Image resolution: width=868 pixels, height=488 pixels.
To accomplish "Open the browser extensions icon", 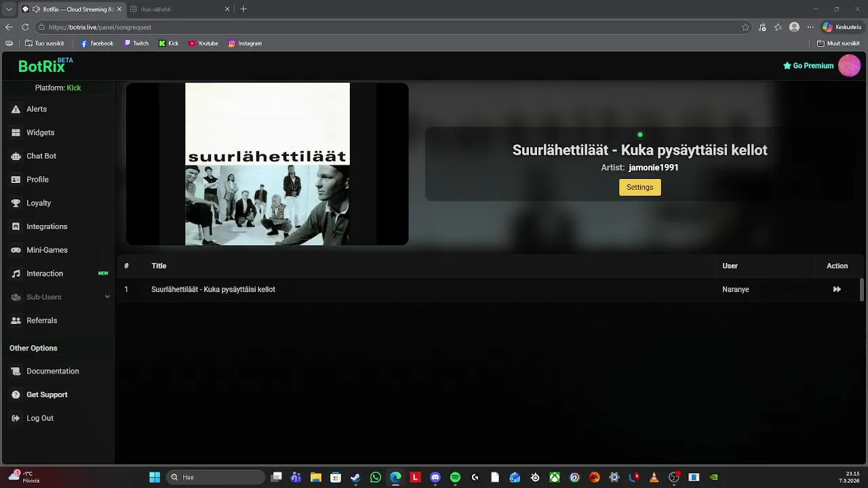I will 762,27.
